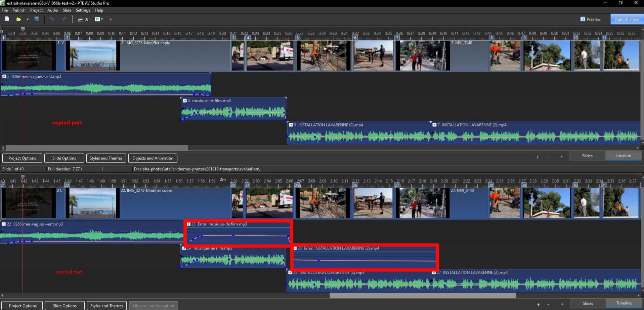The image size is (644, 310).
Task: Open recent files dropdown arrow beside folder icon
Action: tap(28, 19)
